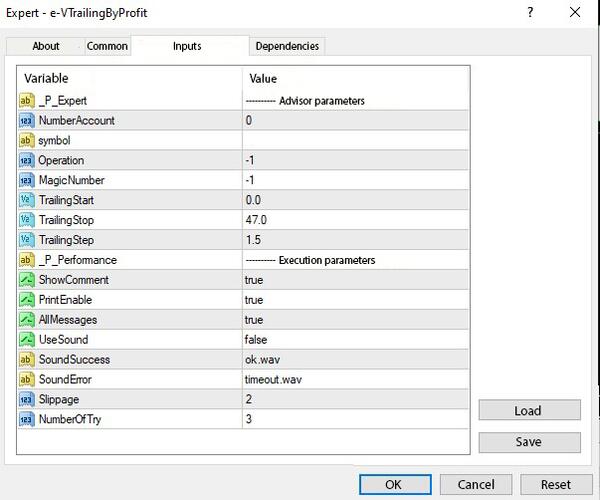Select the MagicNumber value -1
Viewport: 600px width, 500px height.
click(x=355, y=180)
